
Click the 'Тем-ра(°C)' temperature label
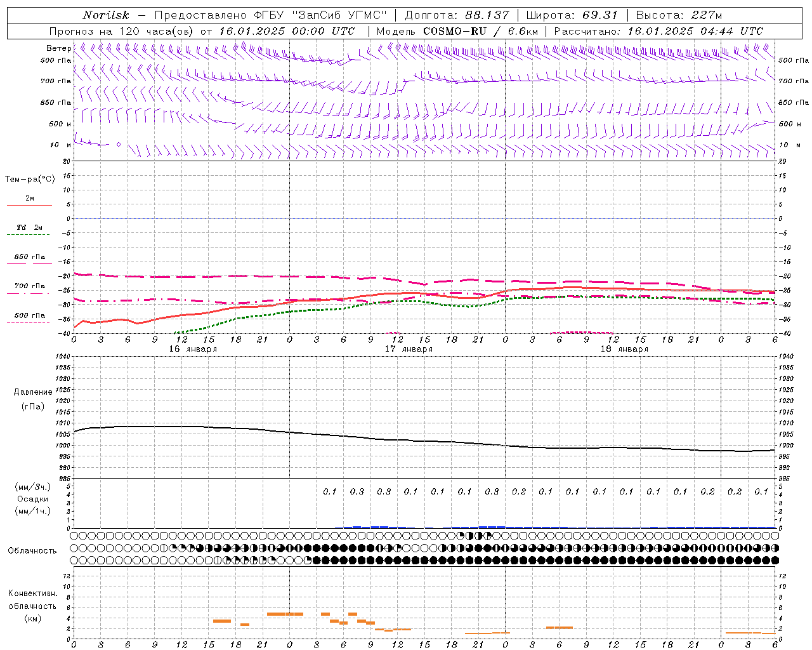coord(30,180)
